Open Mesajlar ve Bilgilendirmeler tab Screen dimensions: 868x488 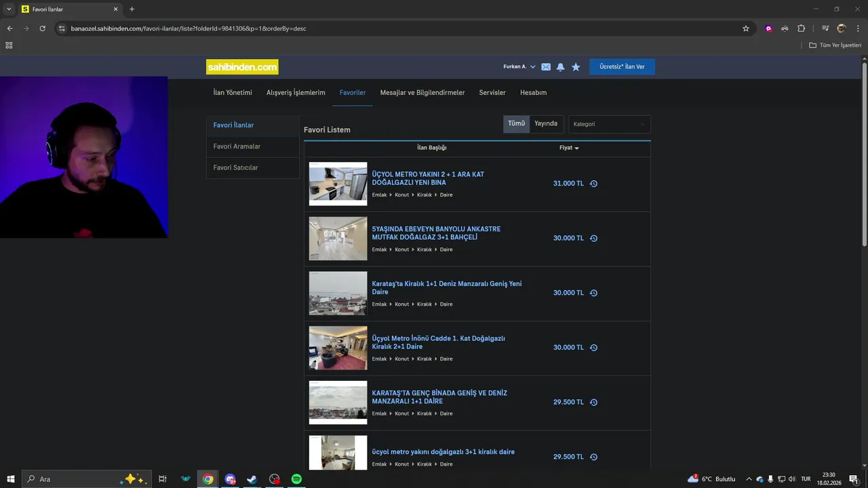click(x=422, y=93)
